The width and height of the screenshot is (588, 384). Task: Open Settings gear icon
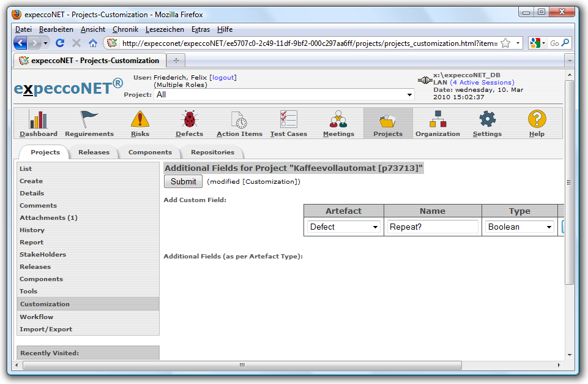(487, 119)
